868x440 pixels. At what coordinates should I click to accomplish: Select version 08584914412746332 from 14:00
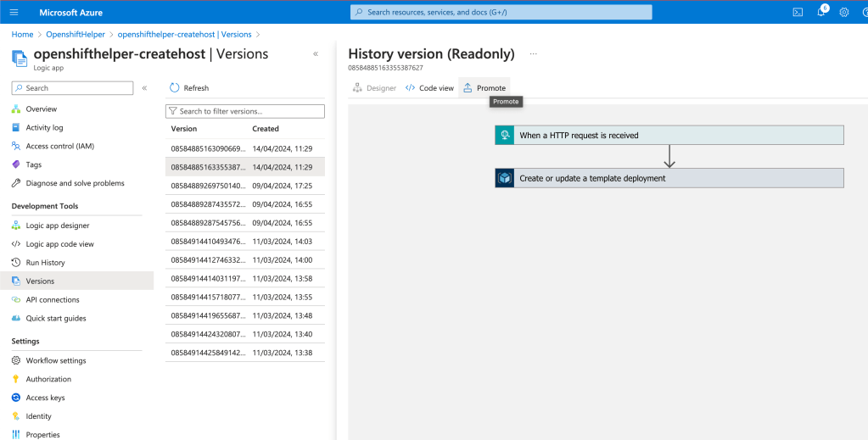244,260
